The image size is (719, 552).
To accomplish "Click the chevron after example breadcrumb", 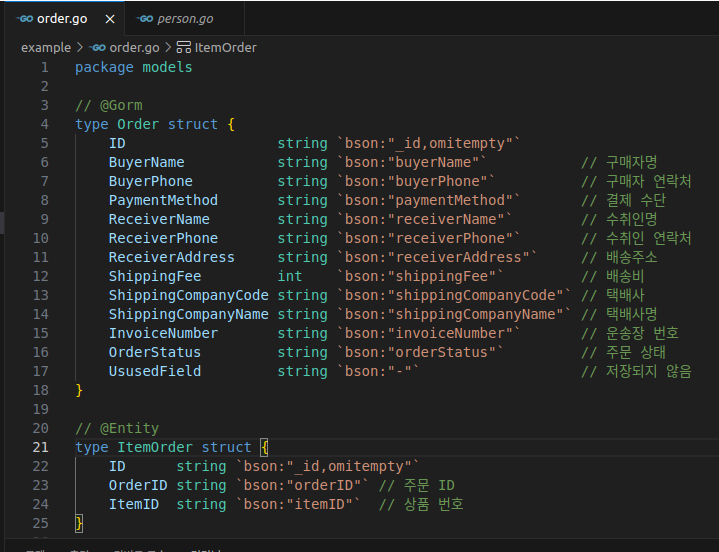I will [80, 47].
